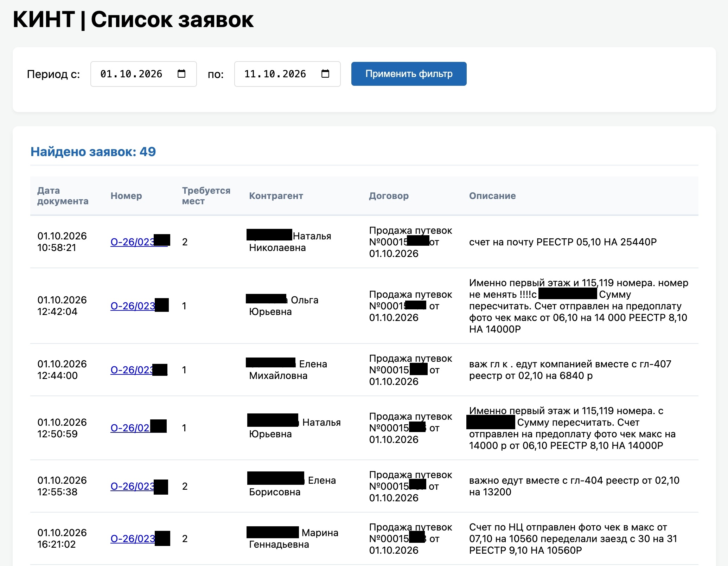The width and height of the screenshot is (728, 566).
Task: Focus the end date field 11.10.2026
Action: pos(287,74)
